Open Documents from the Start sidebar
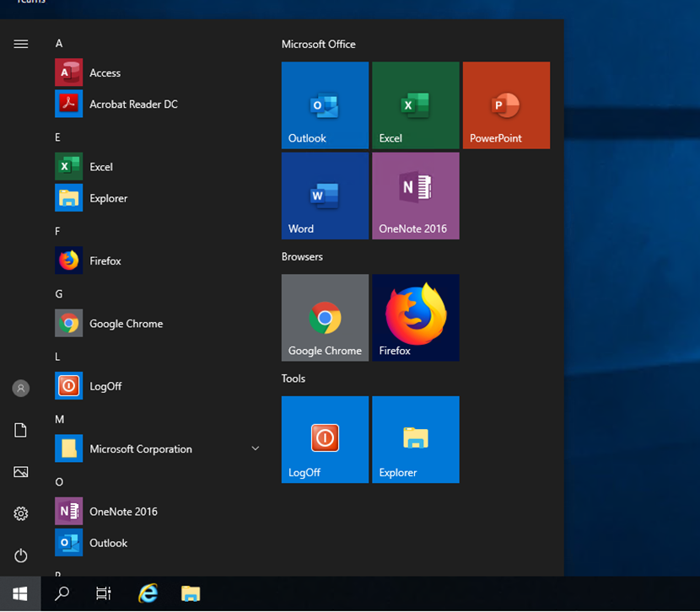The height and width of the screenshot is (612, 700). (x=20, y=431)
